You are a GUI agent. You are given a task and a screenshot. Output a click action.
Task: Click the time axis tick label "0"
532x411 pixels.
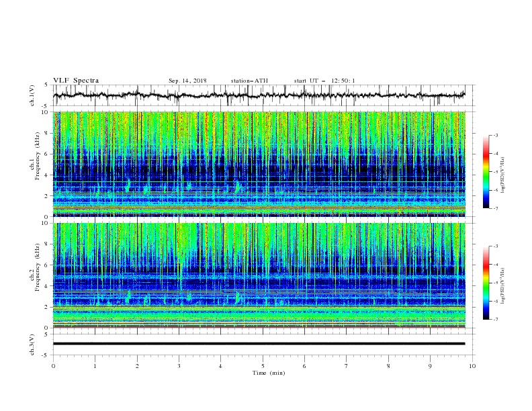(x=53, y=366)
